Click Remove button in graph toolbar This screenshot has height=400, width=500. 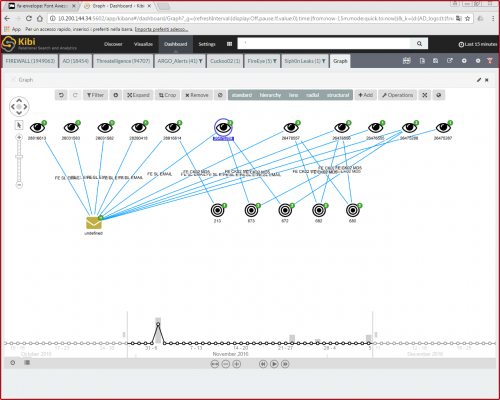point(197,95)
